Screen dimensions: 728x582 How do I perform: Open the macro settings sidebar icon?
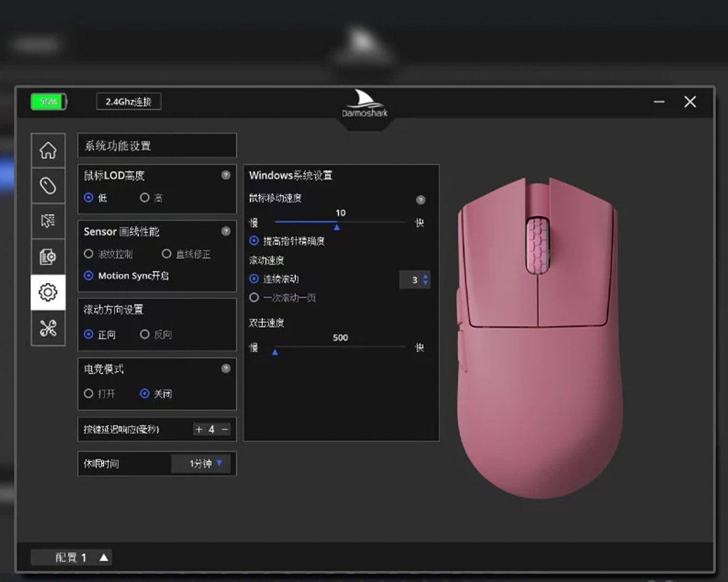click(x=48, y=257)
